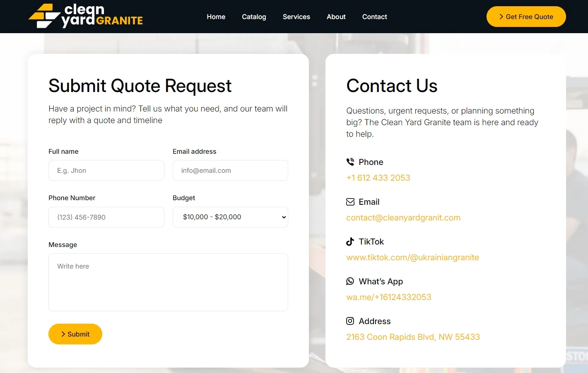Click the Submit Quote Request heading
This screenshot has height=373, width=588.
pos(140,86)
